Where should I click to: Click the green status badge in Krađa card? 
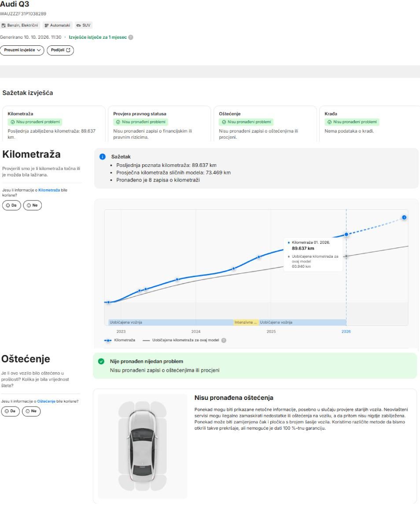[x=352, y=122]
